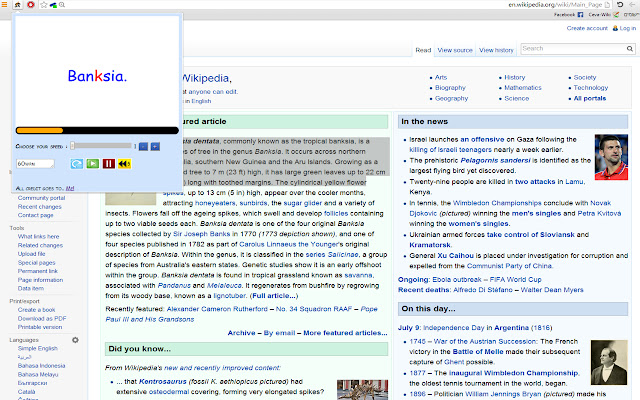
Task: Click the Wikipedia search magnifier button
Action: coord(630,49)
